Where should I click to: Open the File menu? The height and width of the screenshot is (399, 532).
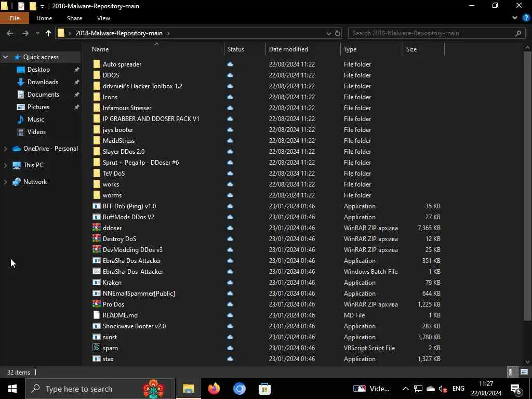(15, 18)
